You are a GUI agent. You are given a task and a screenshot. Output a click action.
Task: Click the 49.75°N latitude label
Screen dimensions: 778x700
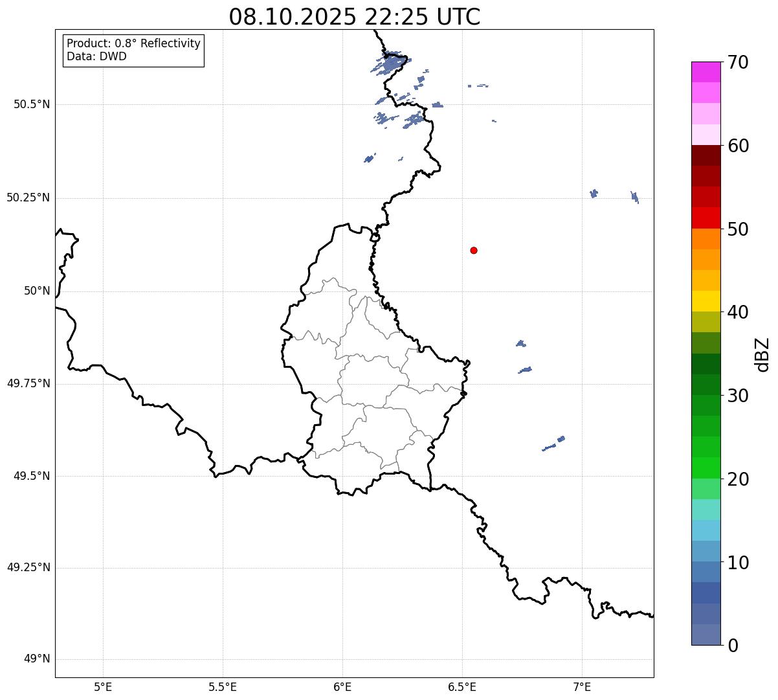(x=28, y=383)
